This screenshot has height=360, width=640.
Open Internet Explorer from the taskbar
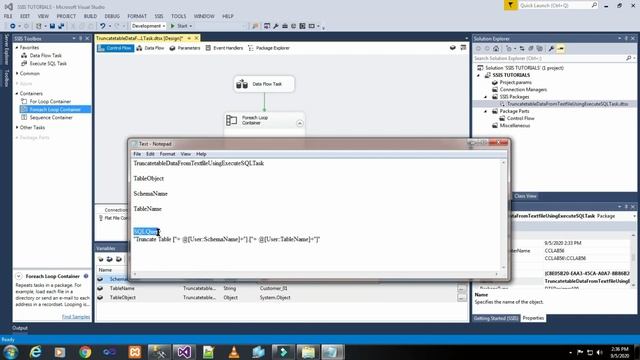[x=36, y=352]
